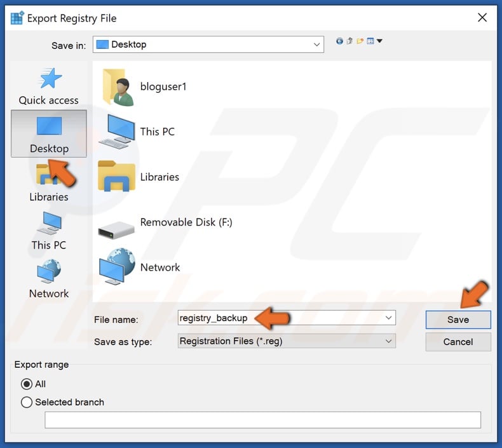Go up one folder level
The height and width of the screenshot is (448, 502).
coord(349,41)
